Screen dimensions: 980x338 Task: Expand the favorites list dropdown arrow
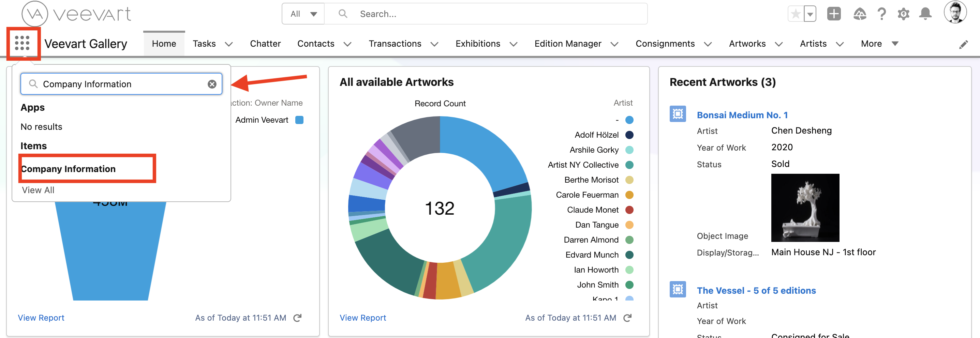[810, 14]
